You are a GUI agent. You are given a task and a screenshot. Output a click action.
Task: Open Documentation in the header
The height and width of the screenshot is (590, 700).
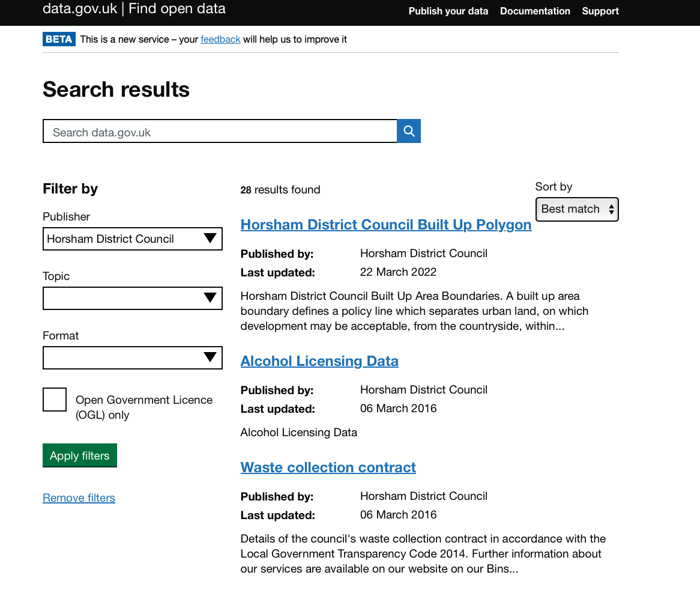(x=535, y=11)
